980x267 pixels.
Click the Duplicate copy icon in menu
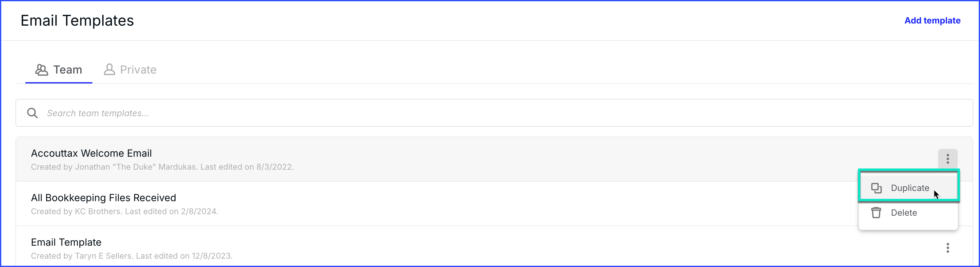point(876,188)
